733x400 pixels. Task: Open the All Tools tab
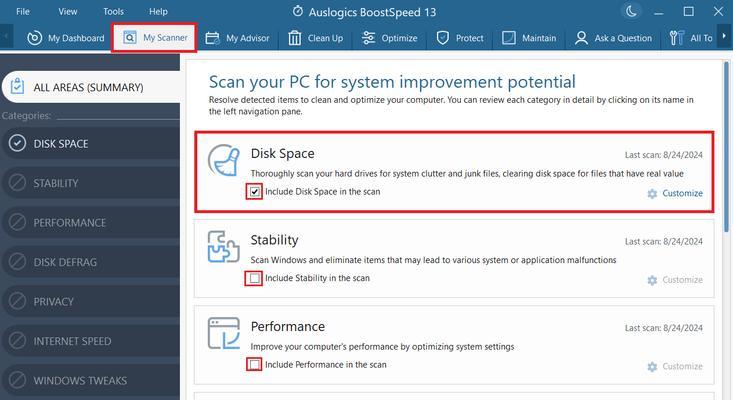tap(691, 38)
